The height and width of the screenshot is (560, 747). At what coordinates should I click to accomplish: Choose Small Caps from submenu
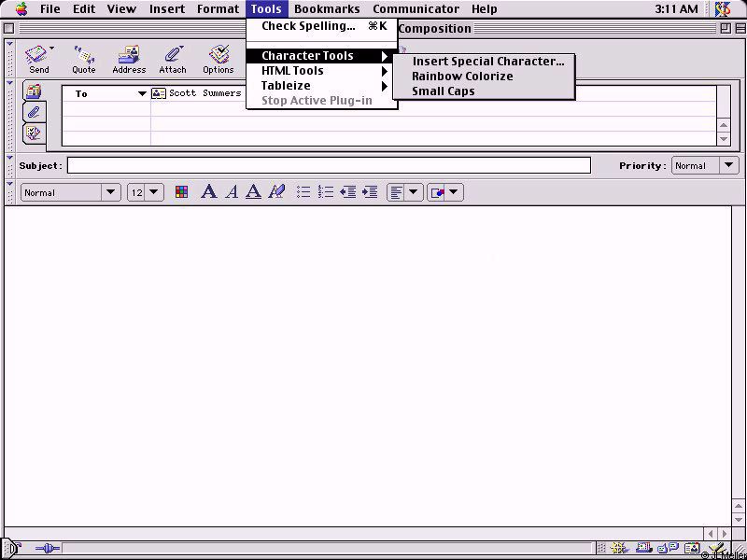(484, 91)
